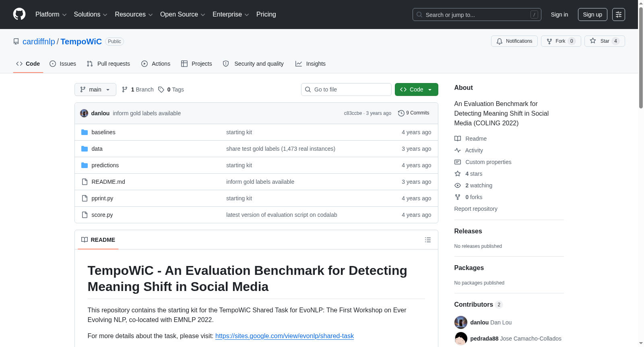Click the history clock icon near Commits

(401, 113)
